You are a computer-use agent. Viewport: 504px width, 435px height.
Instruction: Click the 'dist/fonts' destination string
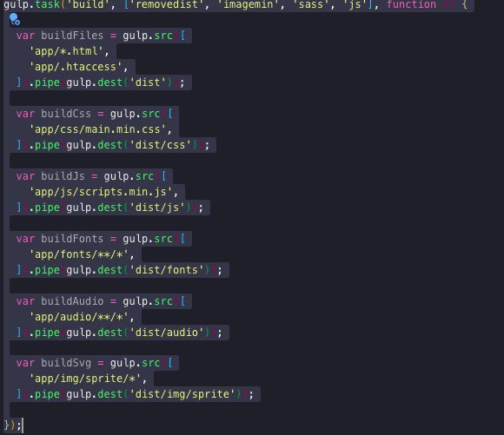[167, 270]
